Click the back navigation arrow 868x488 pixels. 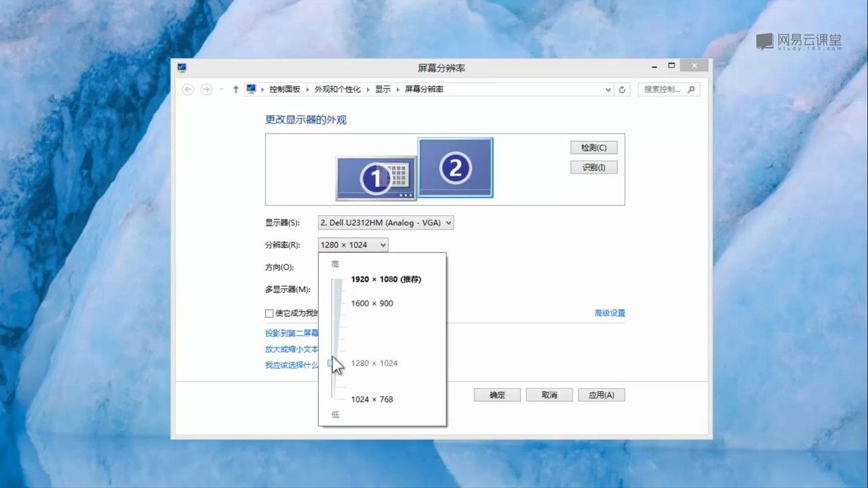tap(188, 89)
